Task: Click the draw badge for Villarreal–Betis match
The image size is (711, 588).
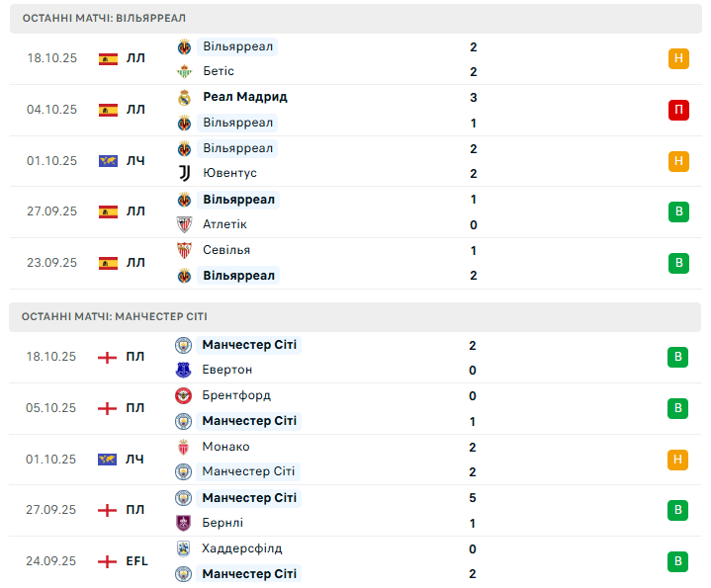Action: tap(678, 58)
